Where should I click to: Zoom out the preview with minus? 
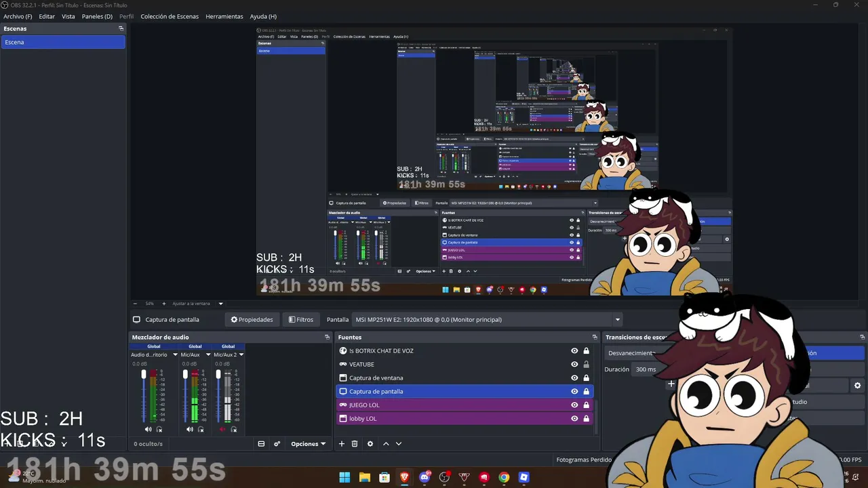[x=135, y=304]
